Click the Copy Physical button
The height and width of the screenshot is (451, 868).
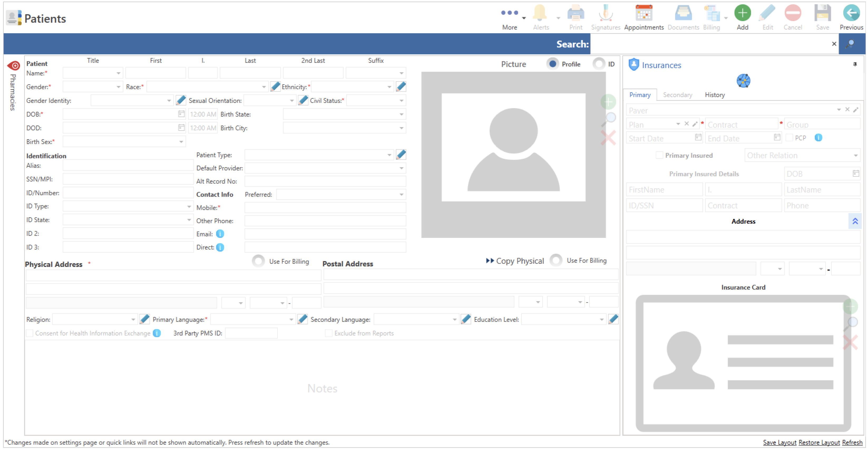tap(515, 261)
